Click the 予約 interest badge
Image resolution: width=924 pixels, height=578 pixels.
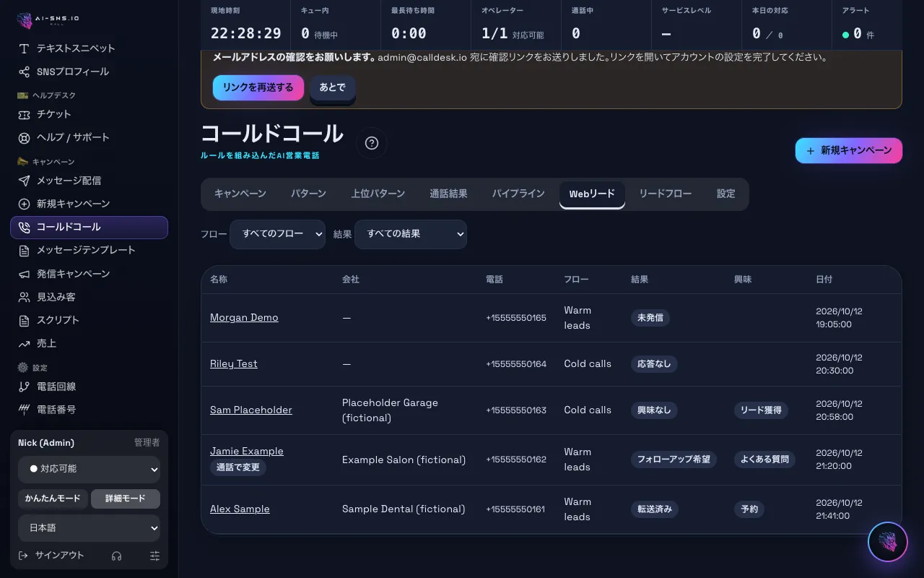pyautogui.click(x=749, y=509)
